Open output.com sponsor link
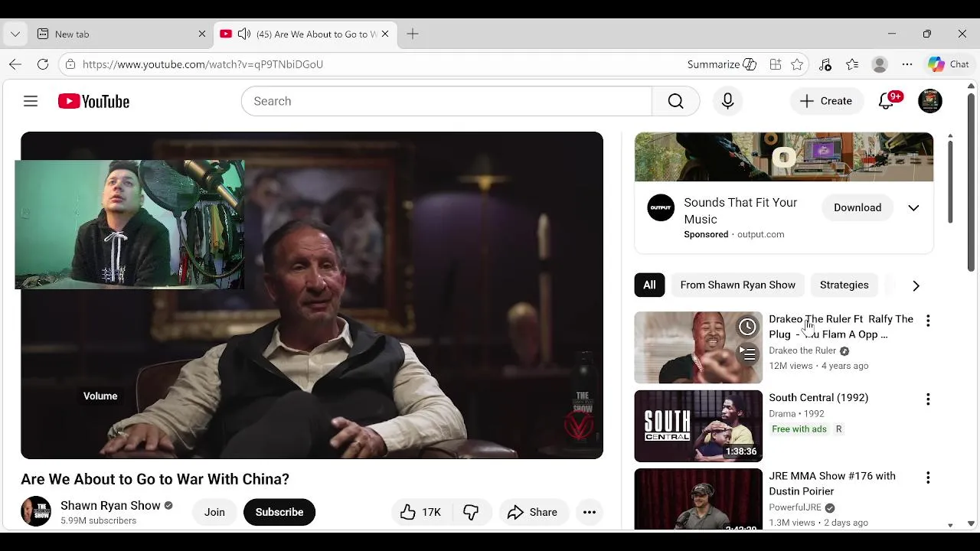This screenshot has height=551, width=980. (760, 234)
